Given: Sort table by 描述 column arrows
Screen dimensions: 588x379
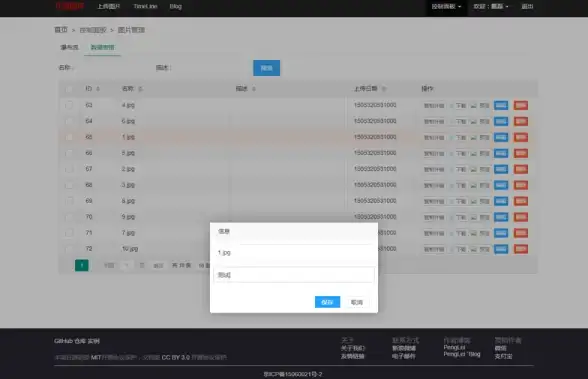Looking at the screenshot, I should [x=254, y=89].
